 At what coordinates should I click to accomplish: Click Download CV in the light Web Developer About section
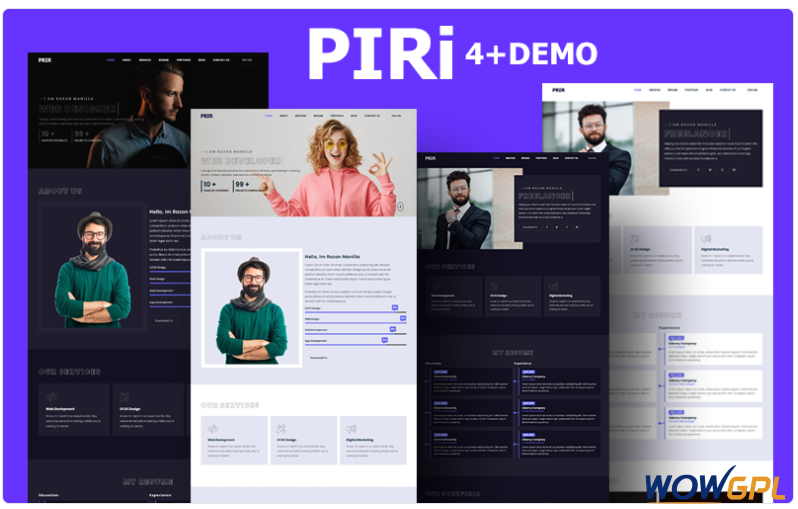[x=319, y=358]
